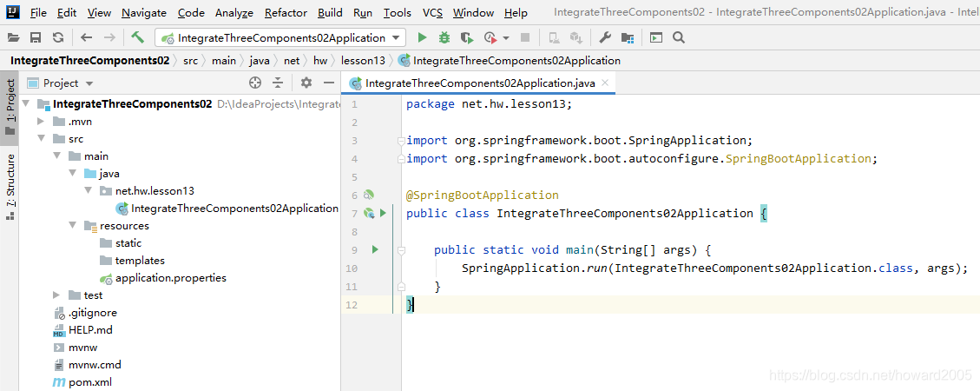Viewport: 980px width, 391px height.
Task: Collapse the main folder
Action: (56, 156)
